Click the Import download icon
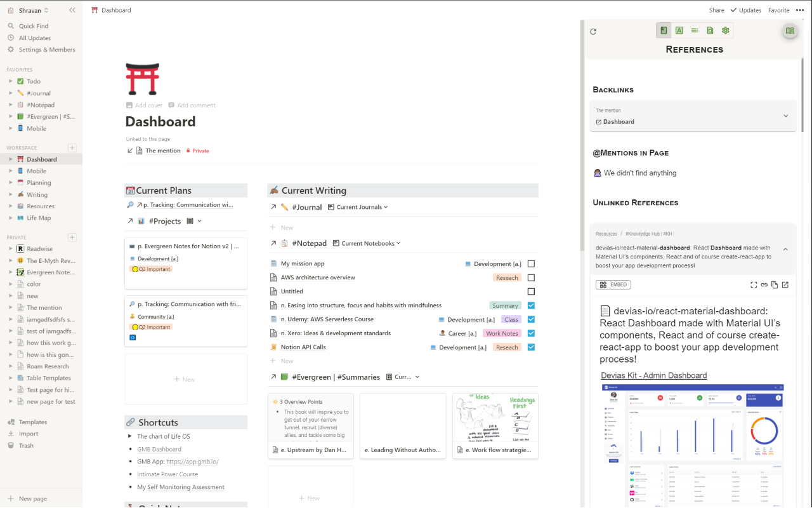The image size is (812, 508). tap(11, 434)
